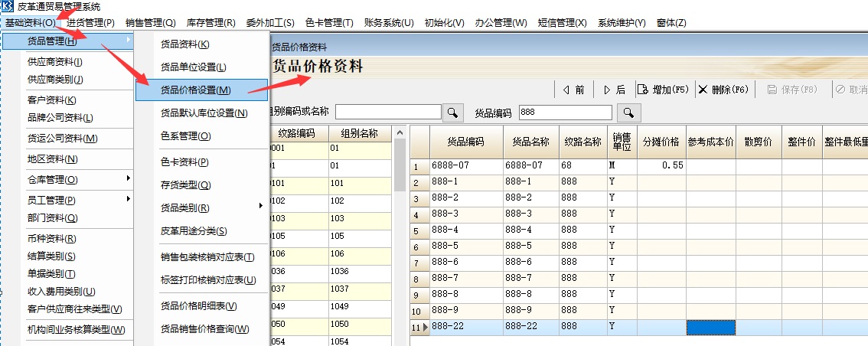Click the 后 (next) record button
Screen dimensions: 868x346
point(615,90)
